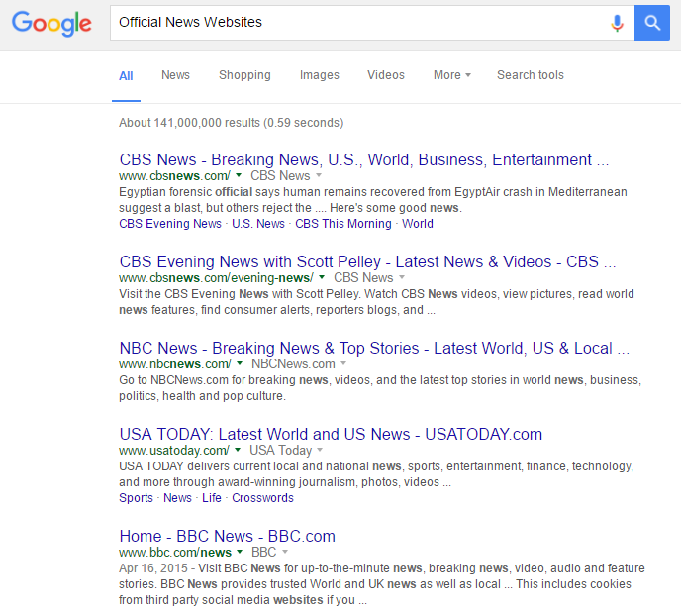This screenshot has height=616, width=681.
Task: Open the More dropdown menu
Action: 451,75
